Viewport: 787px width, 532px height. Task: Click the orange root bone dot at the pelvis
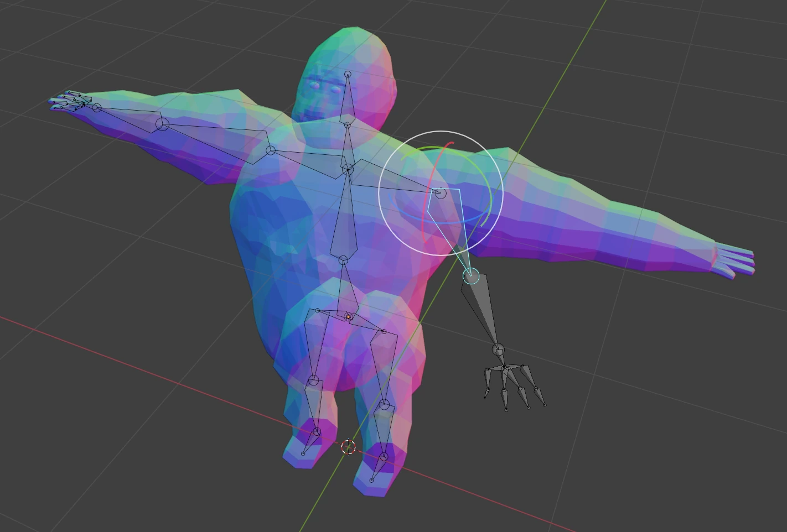[348, 316]
